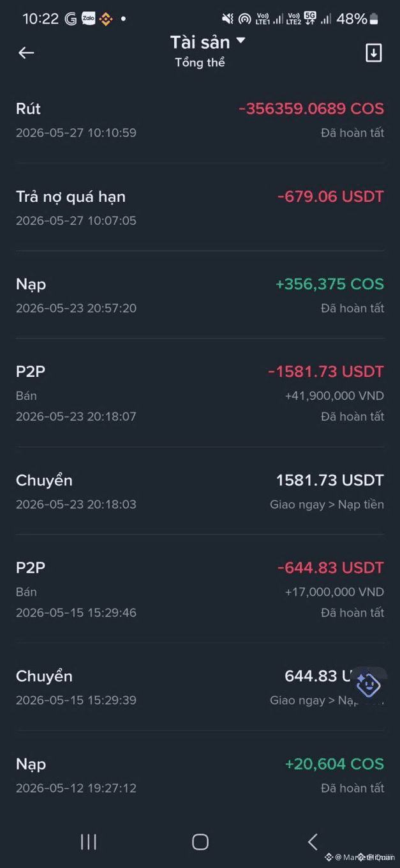Open the Binance notification icon in status bar
Image resolution: width=400 pixels, height=868 pixels.
(x=106, y=19)
